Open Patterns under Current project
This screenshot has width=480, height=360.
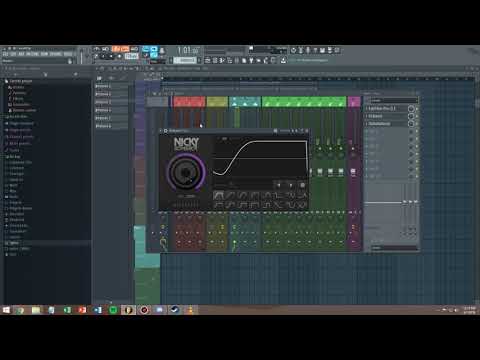[19, 93]
